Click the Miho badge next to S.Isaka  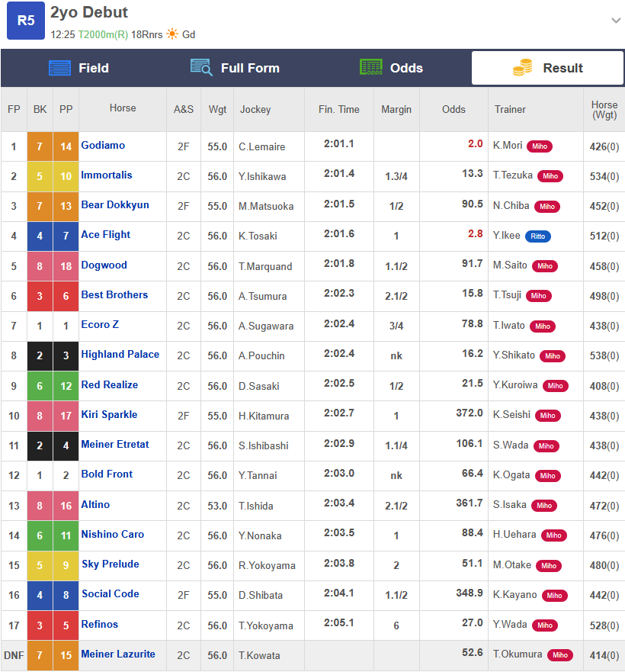pos(544,506)
